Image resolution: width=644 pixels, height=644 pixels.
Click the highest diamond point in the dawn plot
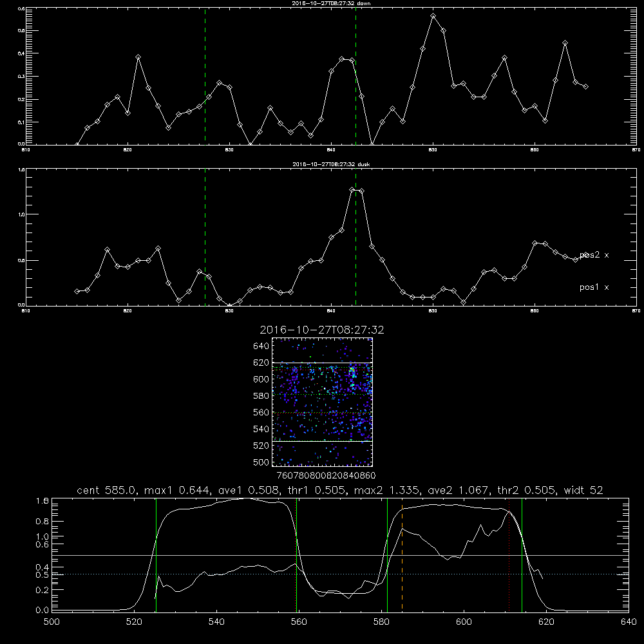[433, 16]
